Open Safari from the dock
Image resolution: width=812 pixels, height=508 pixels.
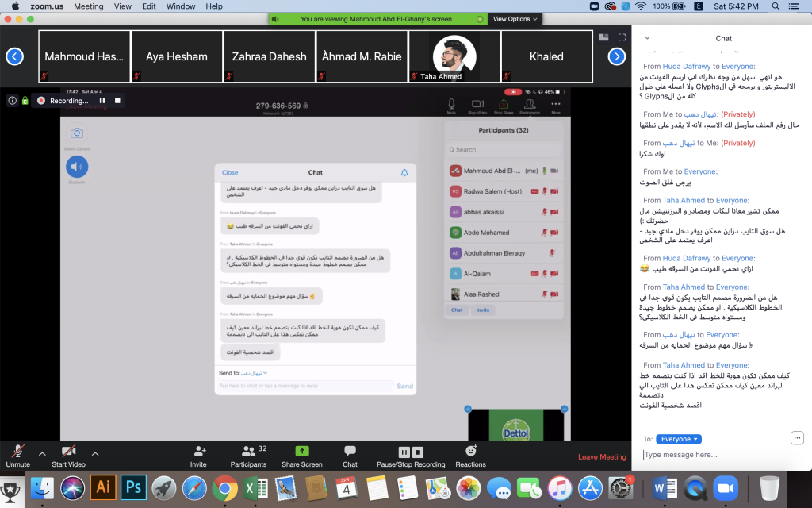pyautogui.click(x=195, y=488)
